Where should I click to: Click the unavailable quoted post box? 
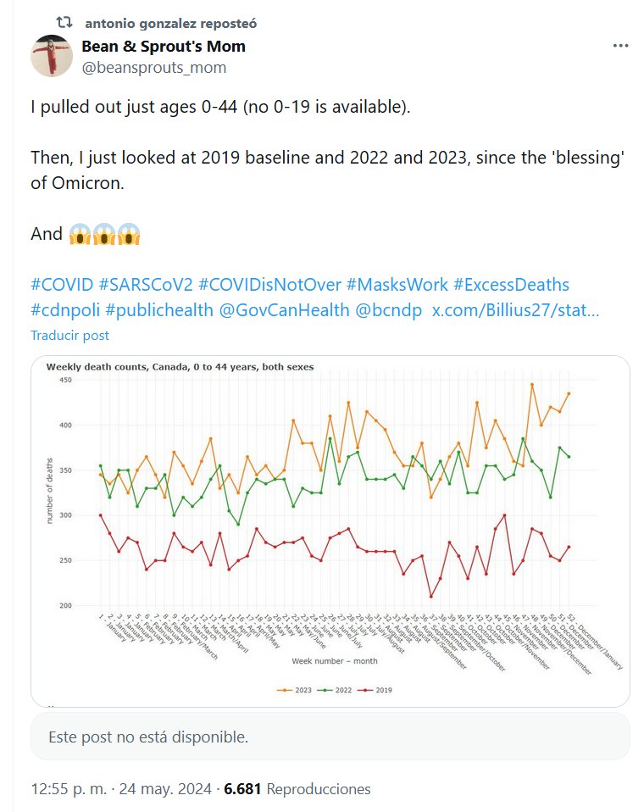330,737
